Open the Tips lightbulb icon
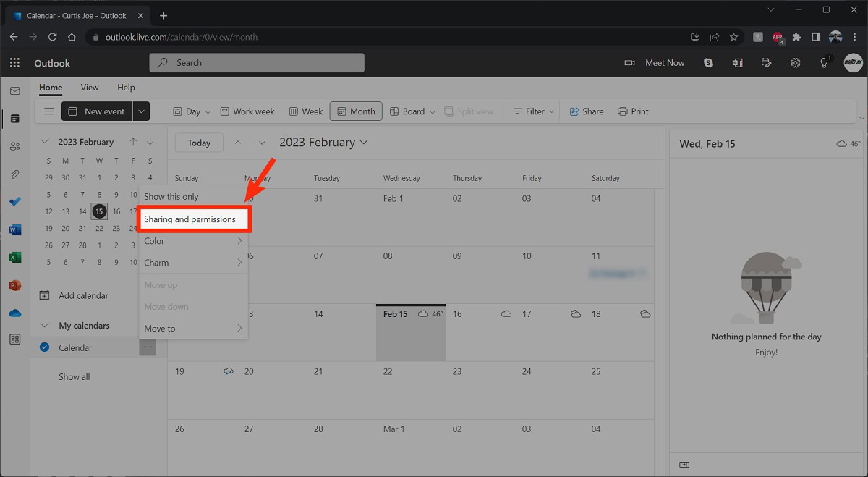868x477 pixels. click(825, 63)
